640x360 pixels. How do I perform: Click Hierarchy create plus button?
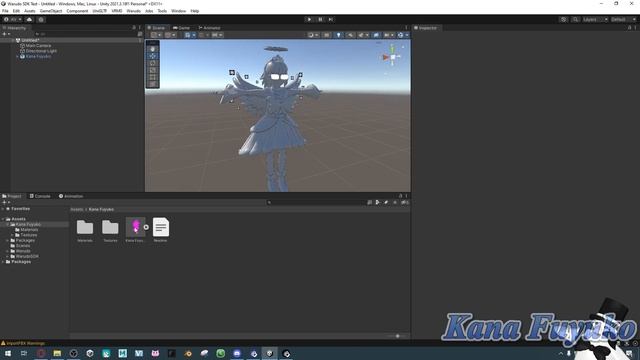click(5, 34)
